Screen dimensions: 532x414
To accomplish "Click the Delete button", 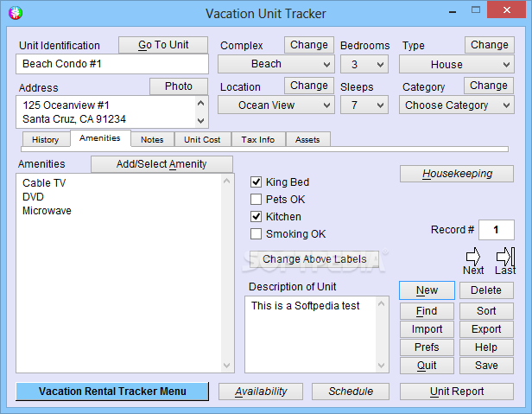I will click(x=486, y=290).
